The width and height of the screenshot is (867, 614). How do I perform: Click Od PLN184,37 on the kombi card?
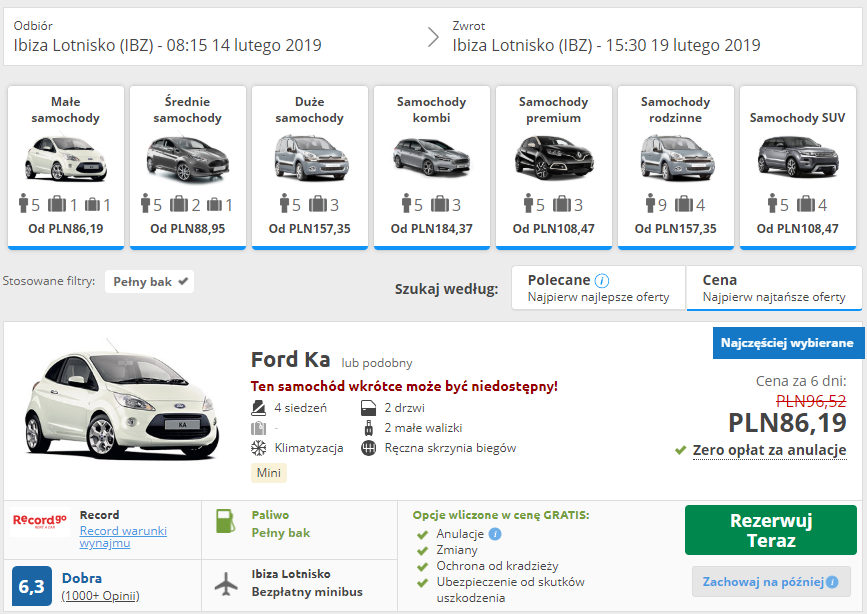tap(432, 228)
